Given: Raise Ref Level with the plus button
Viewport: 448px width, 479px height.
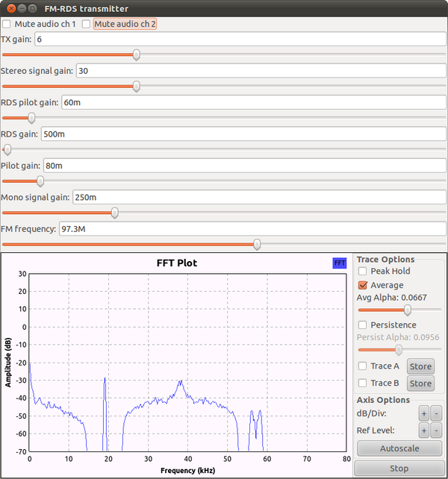Looking at the screenshot, I should pos(424,431).
